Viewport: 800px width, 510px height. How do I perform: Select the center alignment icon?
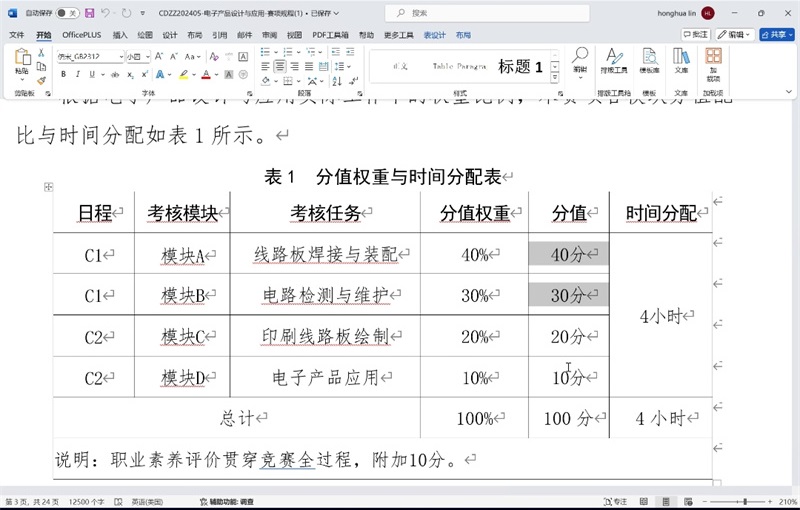[x=280, y=66]
